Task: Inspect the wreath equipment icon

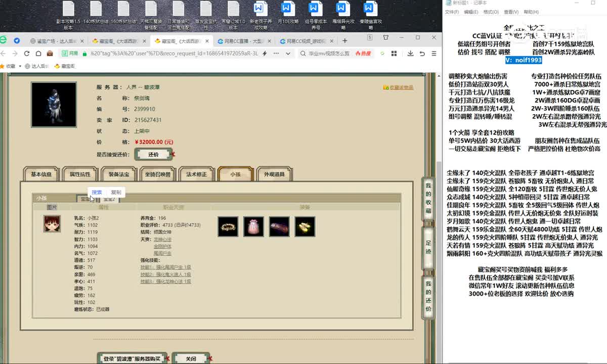Action: 228,226
